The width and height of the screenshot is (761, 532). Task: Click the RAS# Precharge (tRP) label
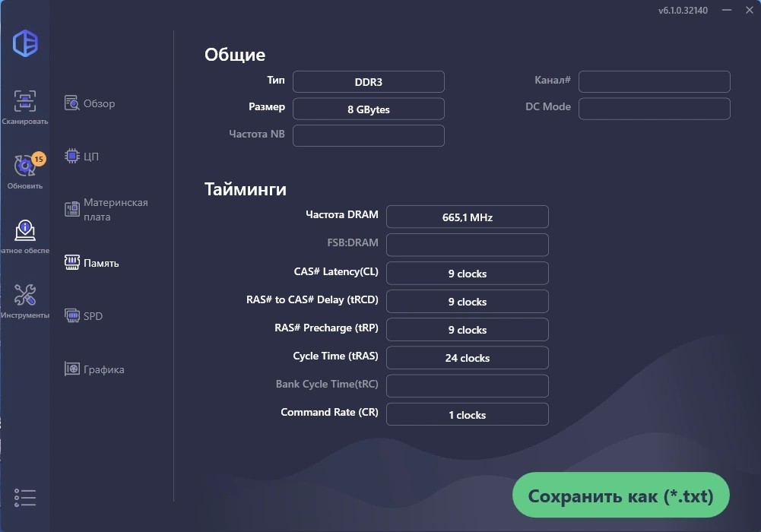(x=326, y=328)
